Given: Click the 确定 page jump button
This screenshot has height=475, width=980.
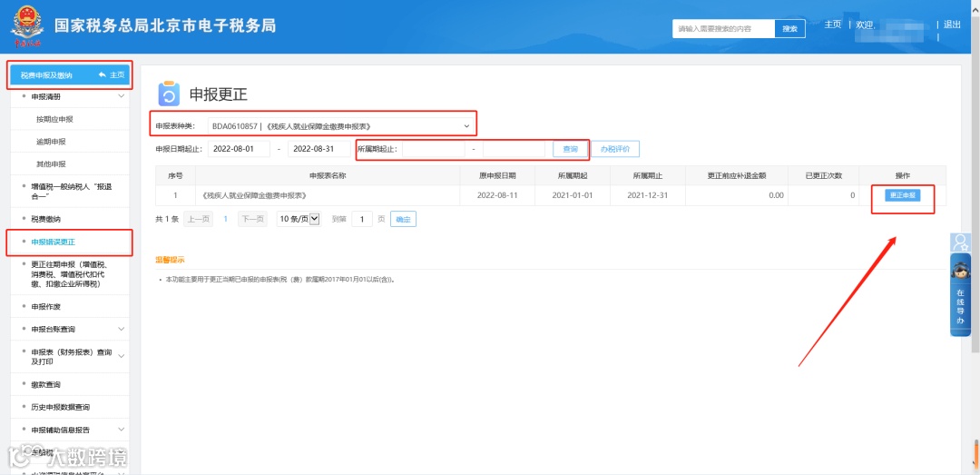Looking at the screenshot, I should point(403,219).
